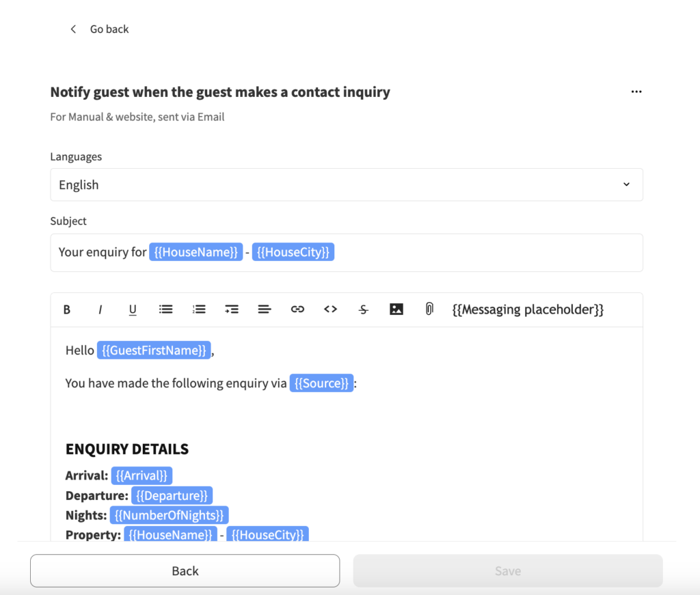Open the three-dot options menu
Screen dimensions: 700x595
click(636, 92)
